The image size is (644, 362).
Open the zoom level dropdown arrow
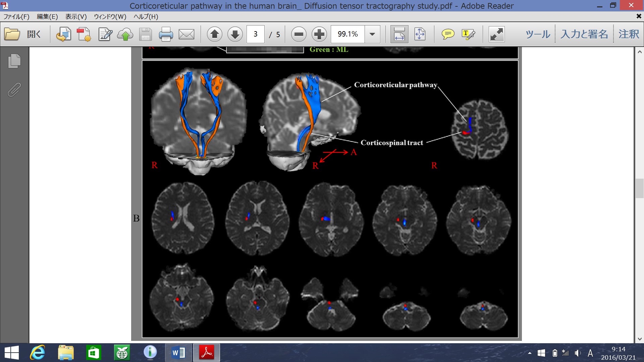(372, 34)
